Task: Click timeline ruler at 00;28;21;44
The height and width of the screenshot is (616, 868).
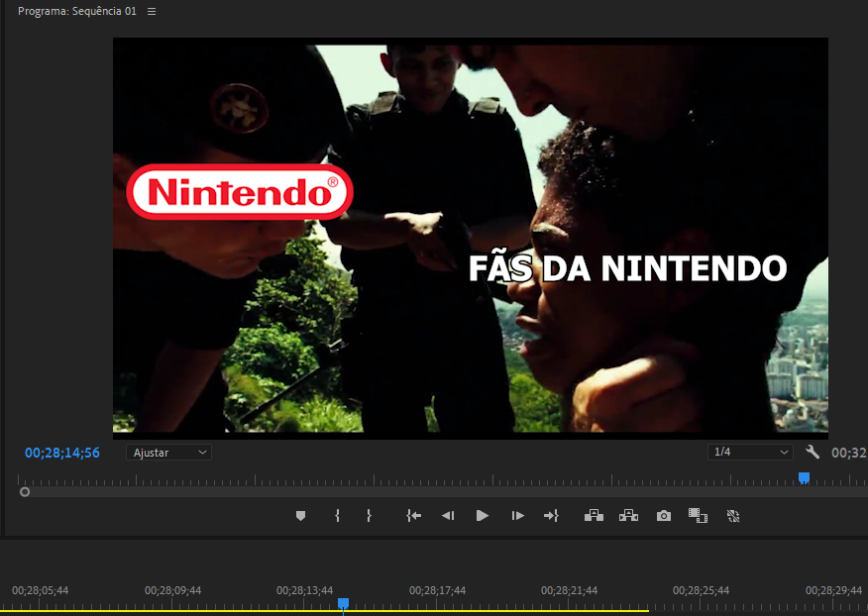Action: tap(569, 590)
